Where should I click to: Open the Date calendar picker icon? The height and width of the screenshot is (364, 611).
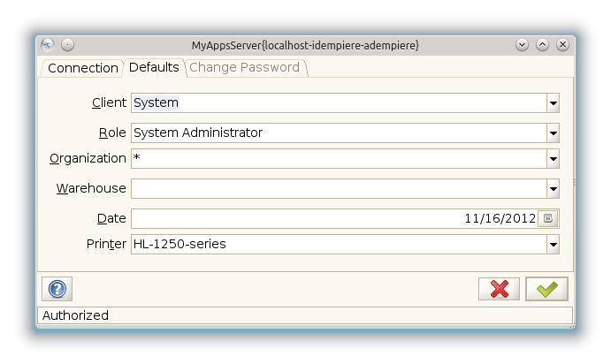(x=548, y=218)
